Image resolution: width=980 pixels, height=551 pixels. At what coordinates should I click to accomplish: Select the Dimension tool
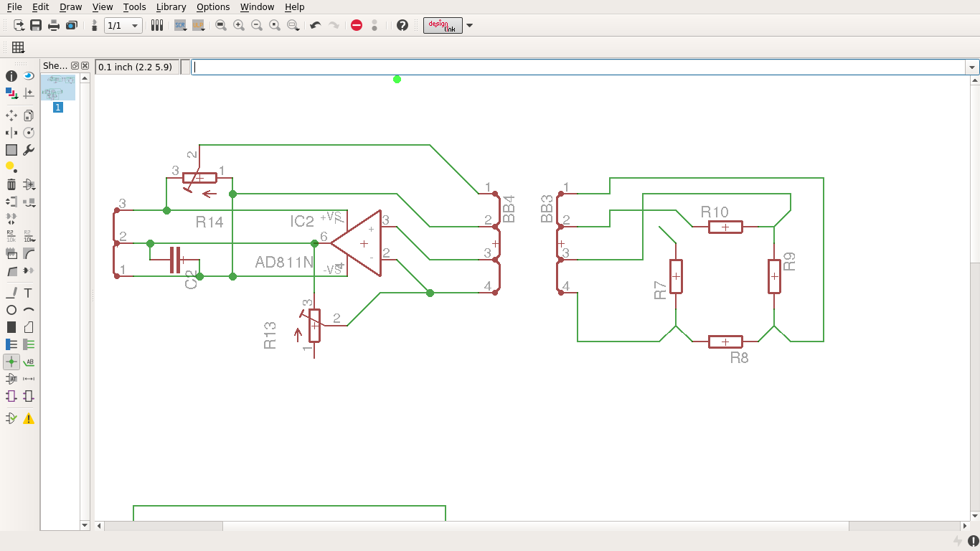[x=29, y=379]
